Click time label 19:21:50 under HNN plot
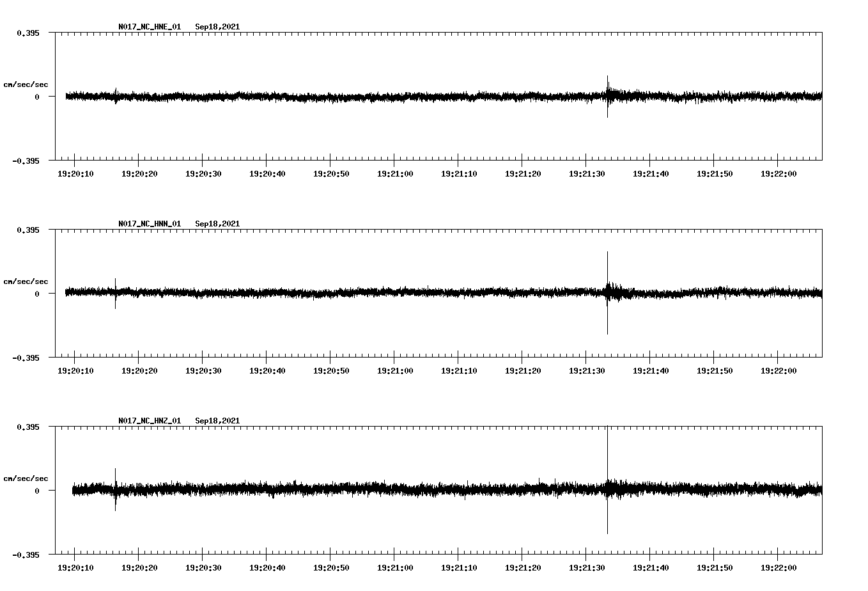Screen dimensions: 868x591 click(715, 371)
